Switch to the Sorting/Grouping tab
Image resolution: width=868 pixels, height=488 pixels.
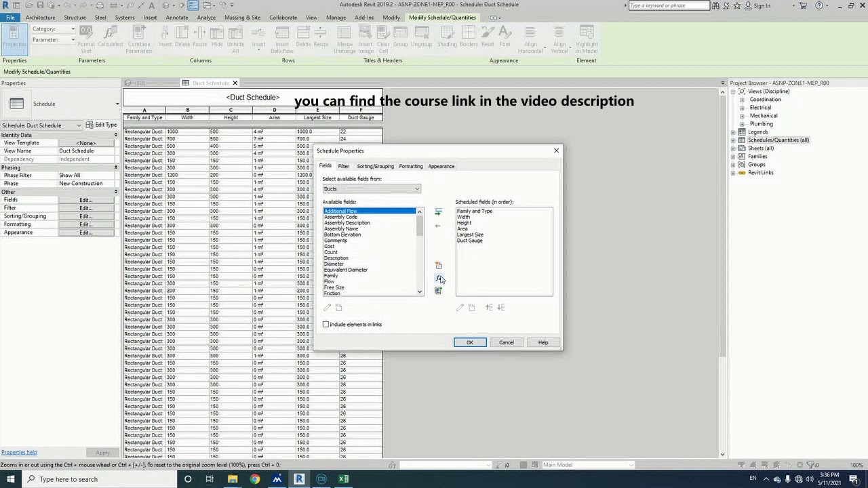click(x=375, y=166)
